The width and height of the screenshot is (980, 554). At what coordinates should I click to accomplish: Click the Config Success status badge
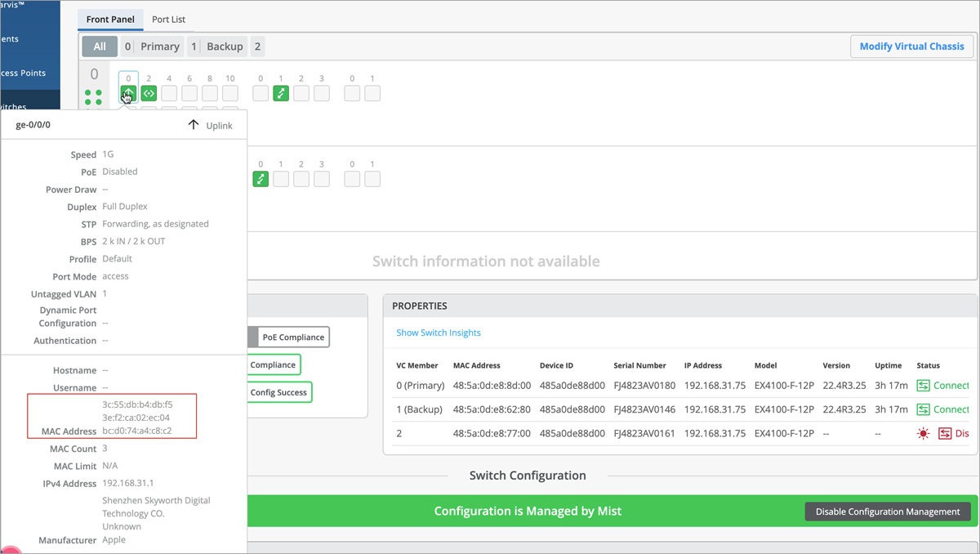(278, 392)
